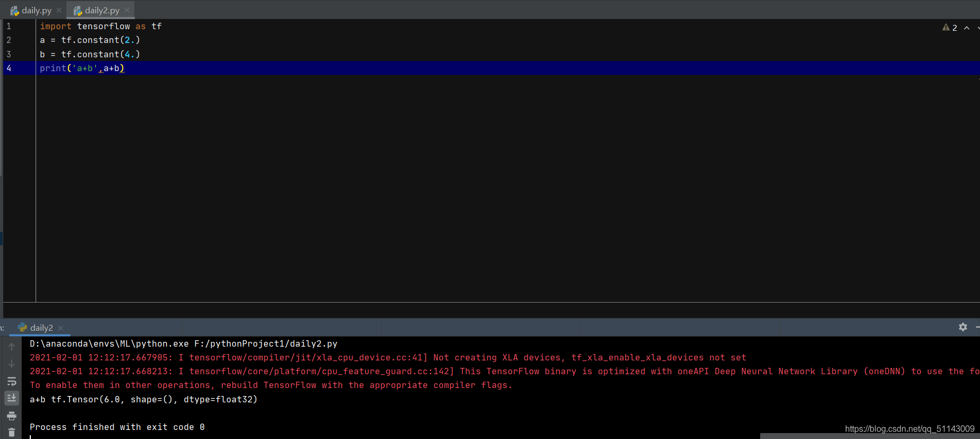Clear all console output with trash icon
Image resolution: width=980 pixels, height=439 pixels.
coord(12,433)
